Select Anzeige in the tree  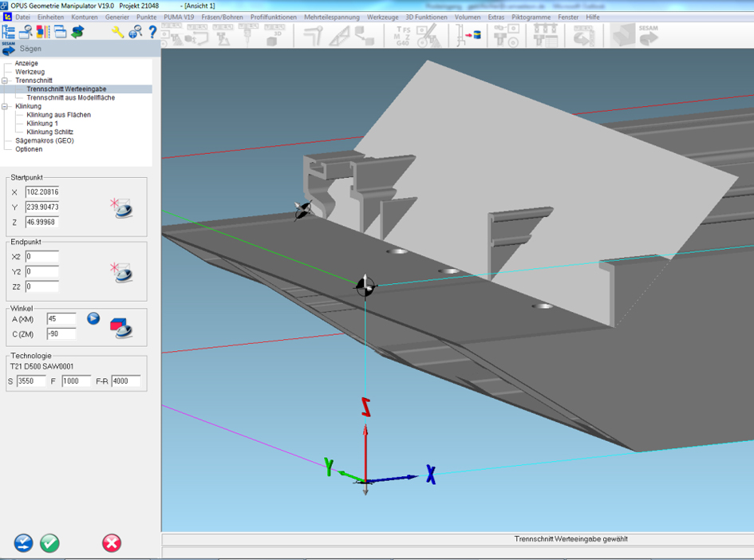point(26,63)
